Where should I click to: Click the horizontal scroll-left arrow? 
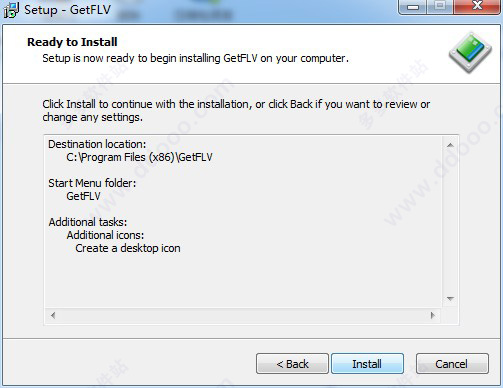53,315
